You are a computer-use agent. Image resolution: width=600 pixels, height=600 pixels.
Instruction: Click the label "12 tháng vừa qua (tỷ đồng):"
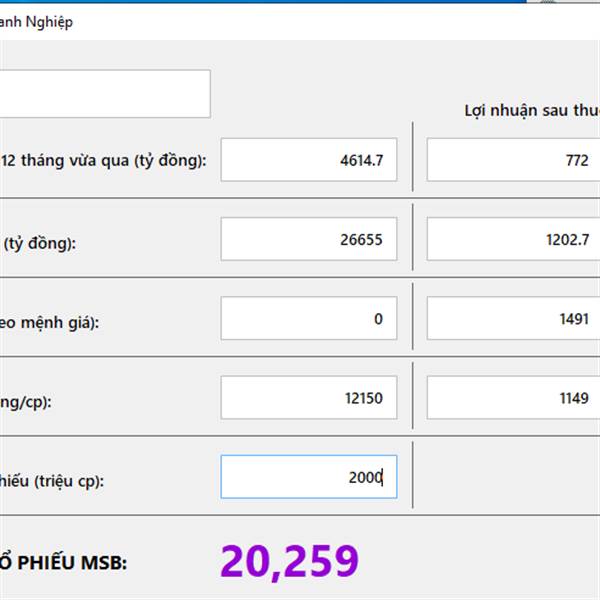[x=103, y=161]
